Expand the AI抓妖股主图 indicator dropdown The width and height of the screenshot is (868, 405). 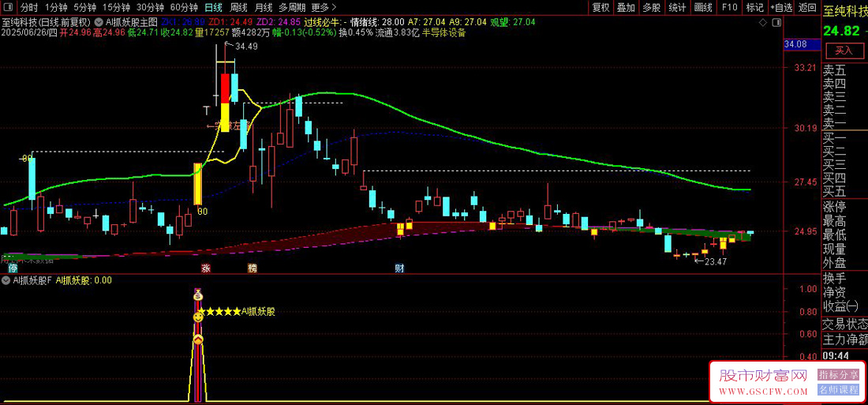pos(99,22)
